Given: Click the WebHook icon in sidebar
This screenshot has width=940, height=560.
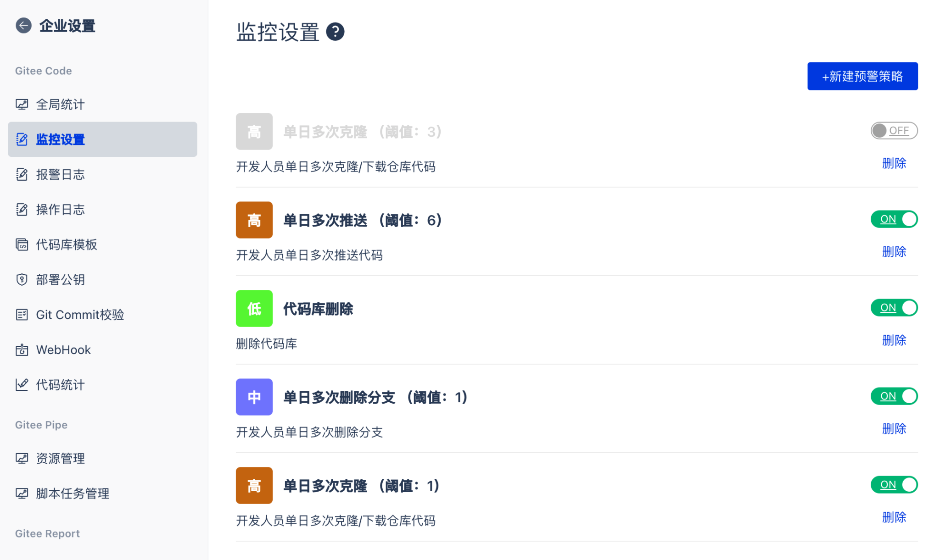Looking at the screenshot, I should pyautogui.click(x=22, y=350).
